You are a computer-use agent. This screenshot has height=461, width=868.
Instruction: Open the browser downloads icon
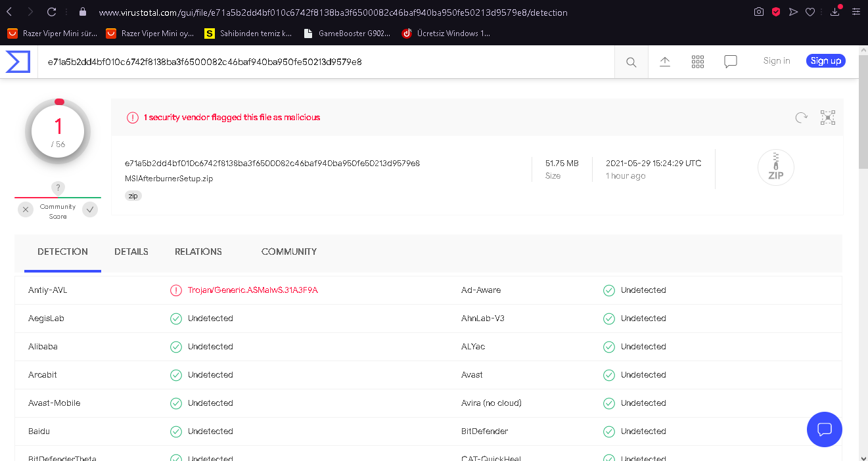[x=835, y=11]
